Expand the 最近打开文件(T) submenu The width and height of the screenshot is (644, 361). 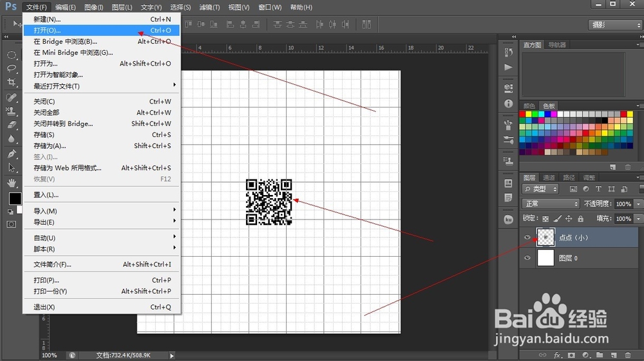point(102,86)
